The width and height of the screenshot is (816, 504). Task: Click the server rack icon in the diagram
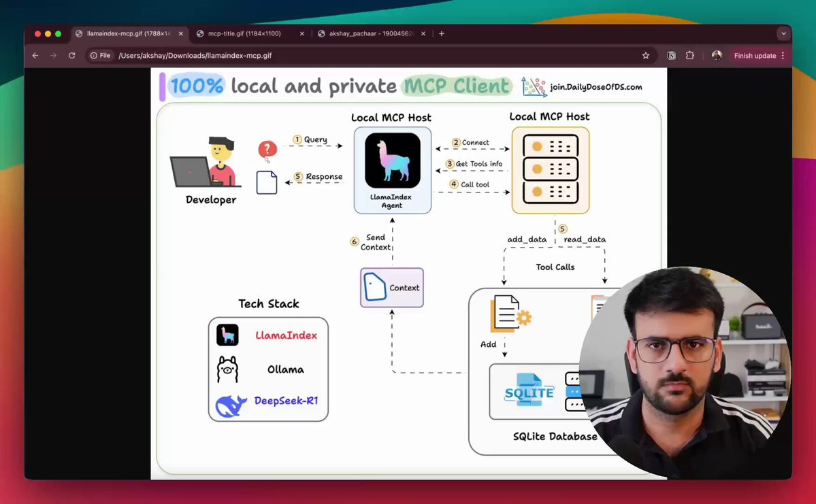[551, 170]
